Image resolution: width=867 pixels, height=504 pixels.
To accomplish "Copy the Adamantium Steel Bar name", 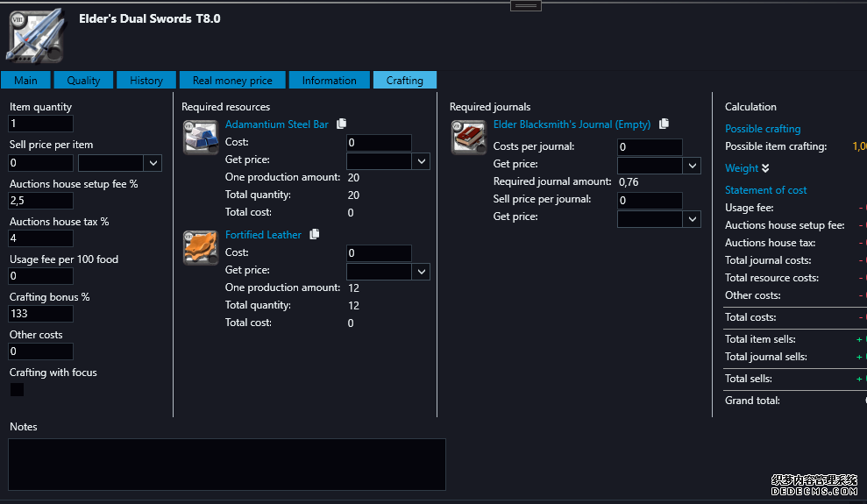I will (342, 124).
